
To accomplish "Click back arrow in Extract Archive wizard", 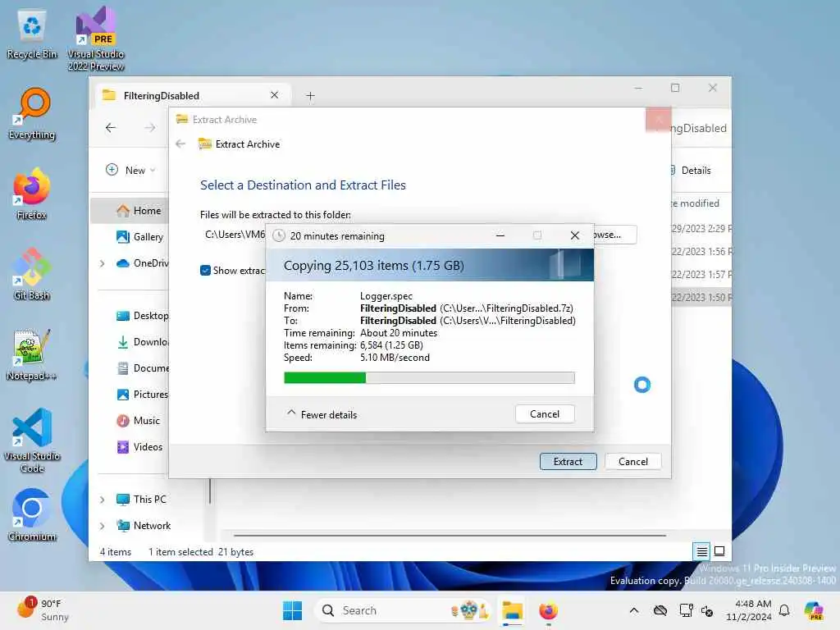I will tap(180, 144).
